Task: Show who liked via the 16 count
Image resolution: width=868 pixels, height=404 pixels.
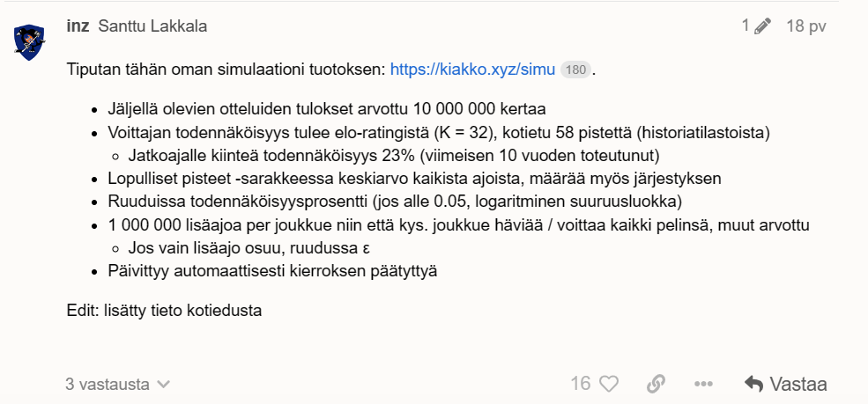Action: pos(580,384)
